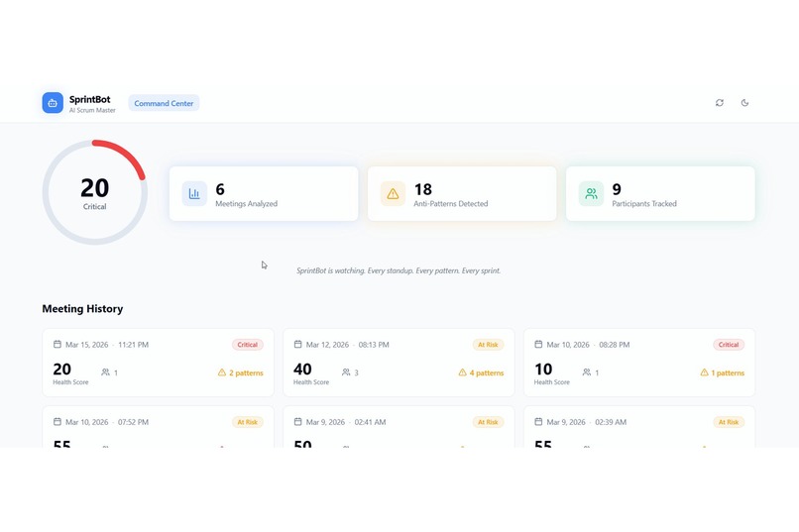The width and height of the screenshot is (799, 532).
Task: Click the SprintBot robot logo icon
Action: click(x=53, y=103)
